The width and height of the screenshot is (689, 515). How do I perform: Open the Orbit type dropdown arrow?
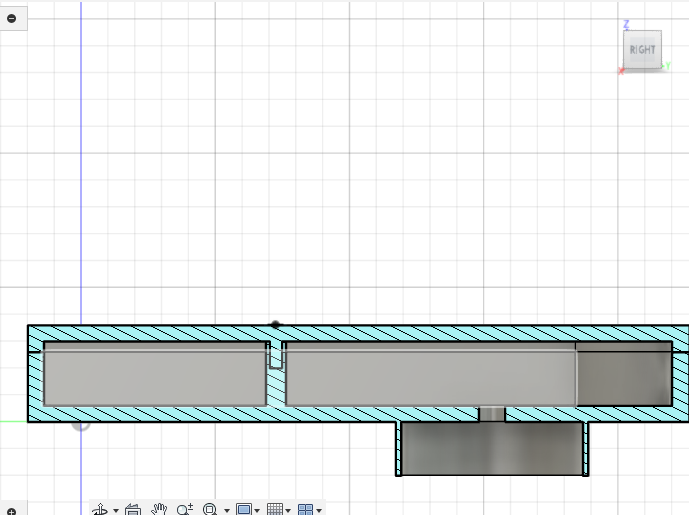pyautogui.click(x=116, y=511)
